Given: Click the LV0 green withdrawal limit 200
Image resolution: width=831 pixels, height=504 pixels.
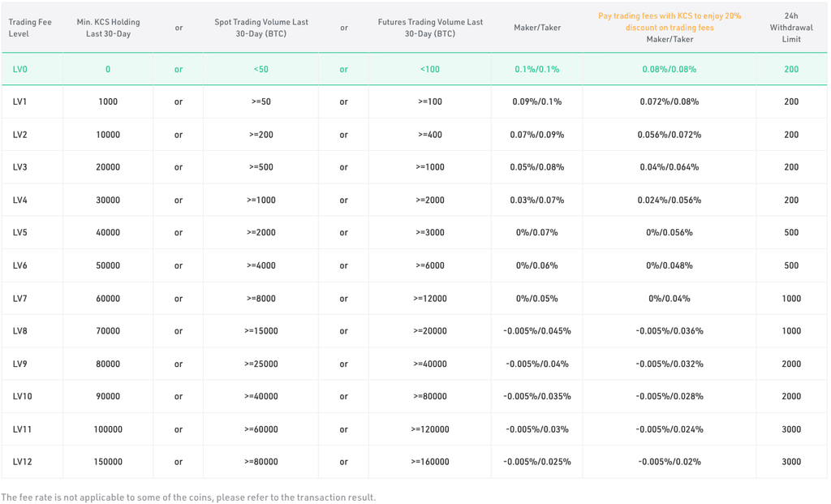Looking at the screenshot, I should (x=791, y=70).
